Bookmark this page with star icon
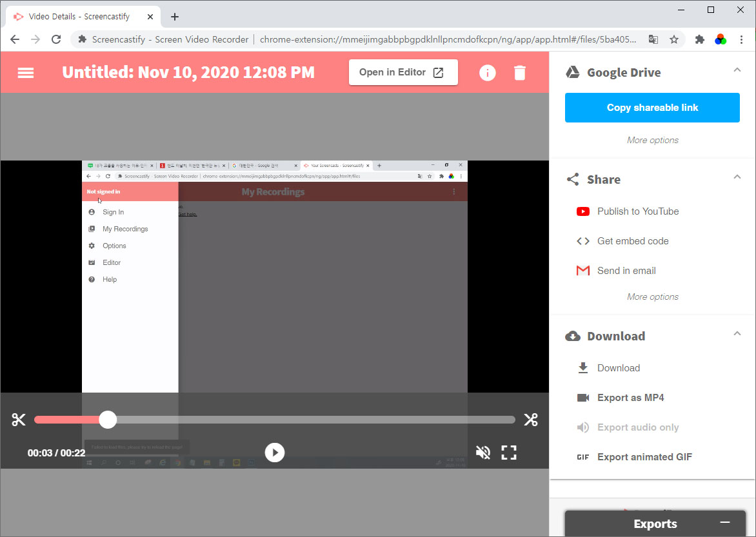Image resolution: width=756 pixels, height=537 pixels. click(673, 39)
